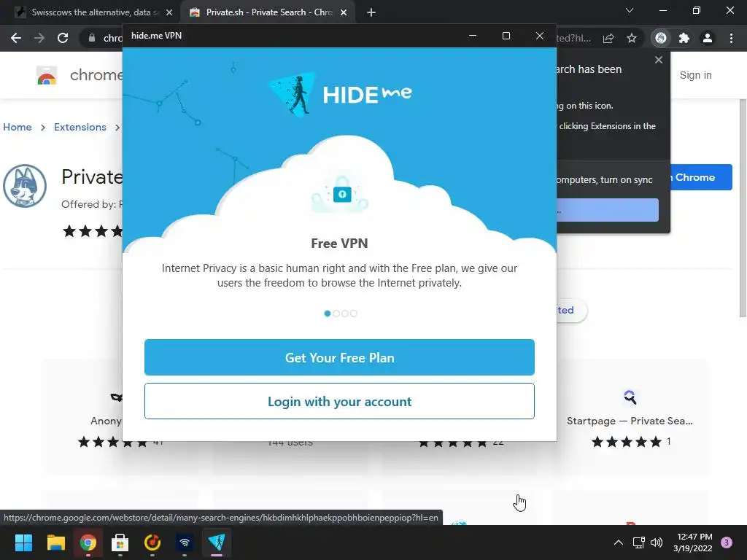Open the Private.sh extension icon in toolbar
This screenshot has width=747, height=560.
coord(661,38)
